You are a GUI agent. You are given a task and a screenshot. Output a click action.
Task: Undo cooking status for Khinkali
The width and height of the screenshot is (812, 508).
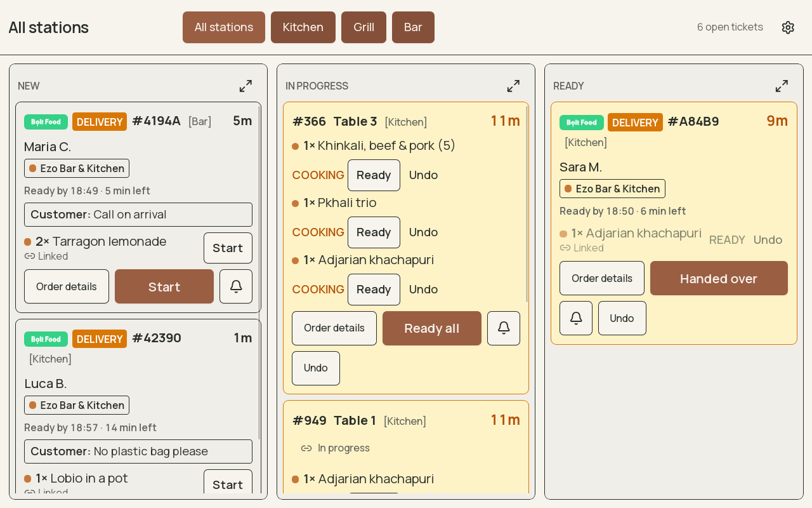click(423, 175)
